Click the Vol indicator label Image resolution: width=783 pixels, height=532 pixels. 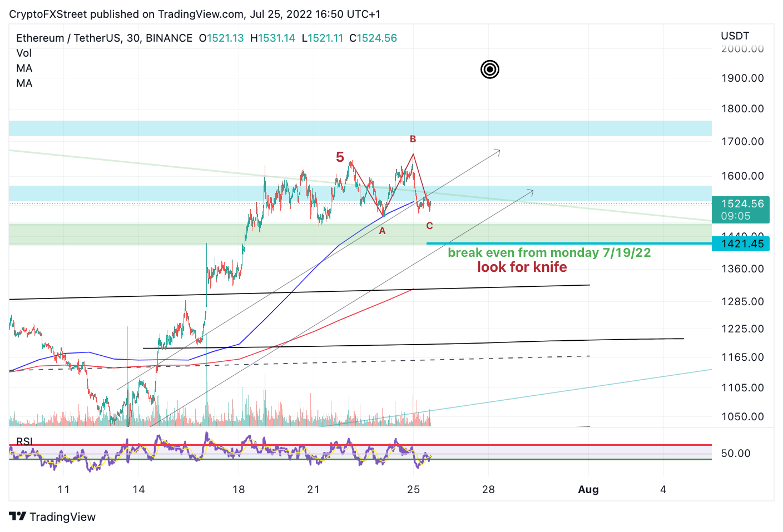24,53
